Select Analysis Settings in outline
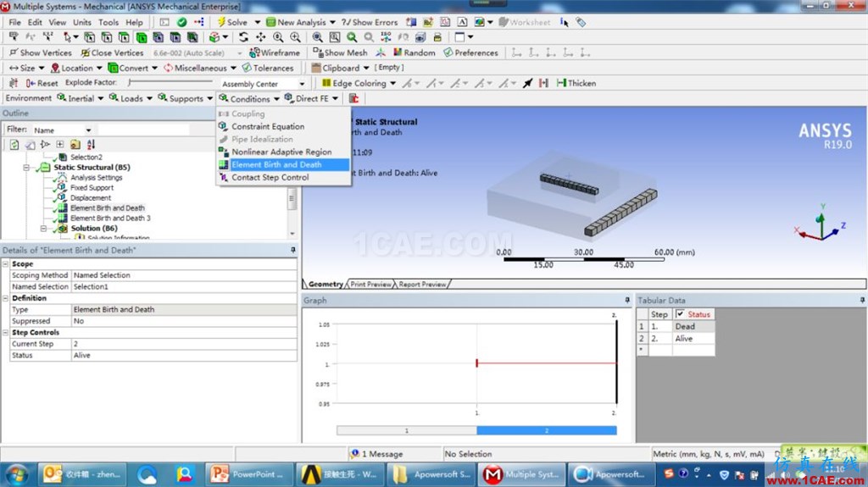Viewport: 868px width, 487px height. 97,178
